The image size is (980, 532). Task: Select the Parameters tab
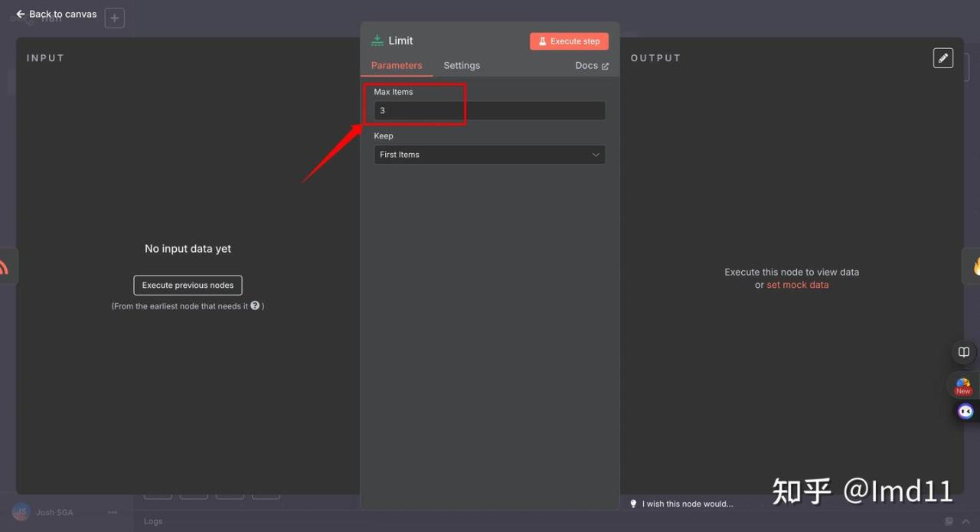pyautogui.click(x=397, y=66)
